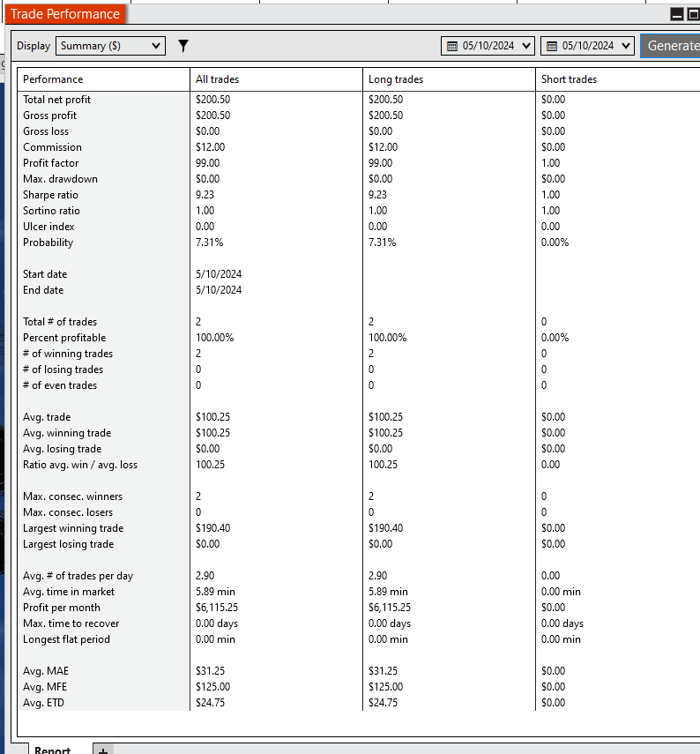Open the end date calendar icon
This screenshot has height=754, width=700.
552,46
